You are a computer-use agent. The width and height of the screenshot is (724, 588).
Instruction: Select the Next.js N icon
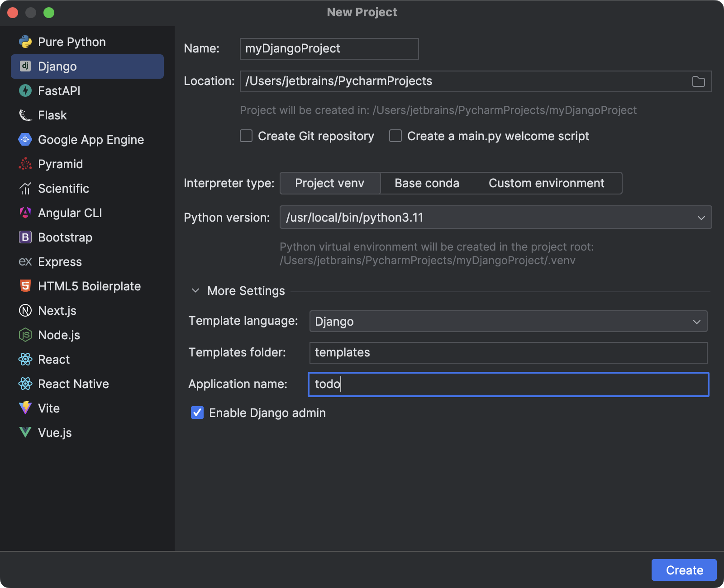pos(25,311)
